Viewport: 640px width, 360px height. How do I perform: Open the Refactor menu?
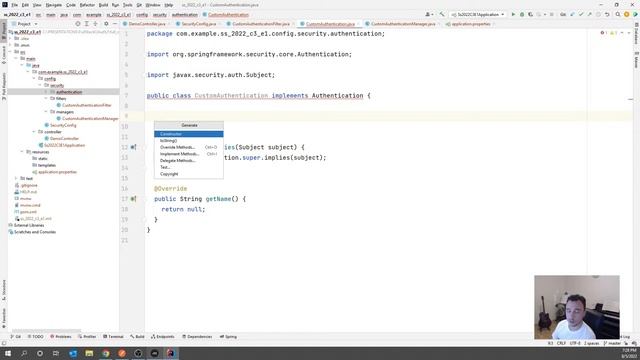[x=87, y=5]
